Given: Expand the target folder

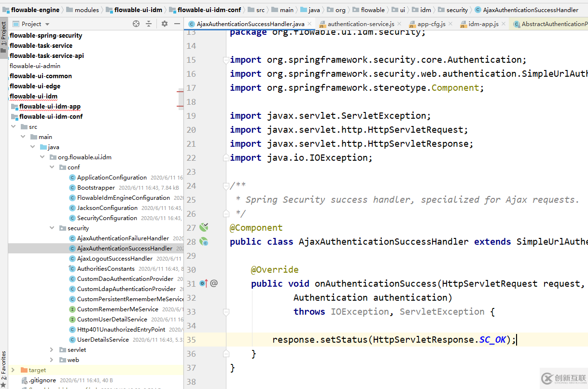Looking at the screenshot, I should point(13,370).
